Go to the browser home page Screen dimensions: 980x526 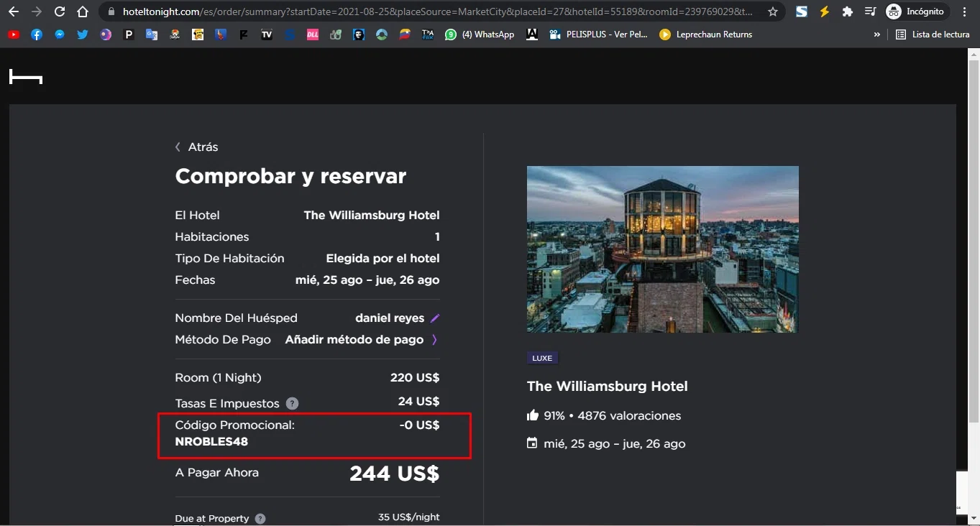(83, 11)
